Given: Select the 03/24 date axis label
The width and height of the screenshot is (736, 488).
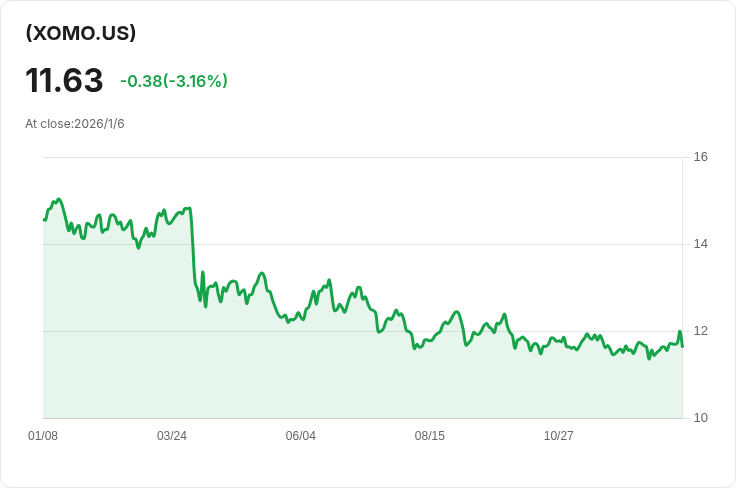Looking at the screenshot, I should pyautogui.click(x=172, y=436).
